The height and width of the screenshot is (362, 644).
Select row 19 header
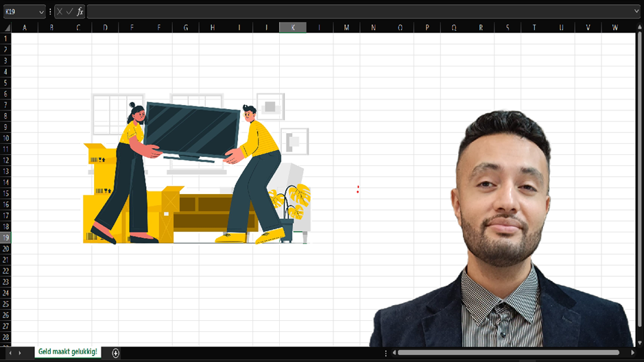[x=5, y=237]
